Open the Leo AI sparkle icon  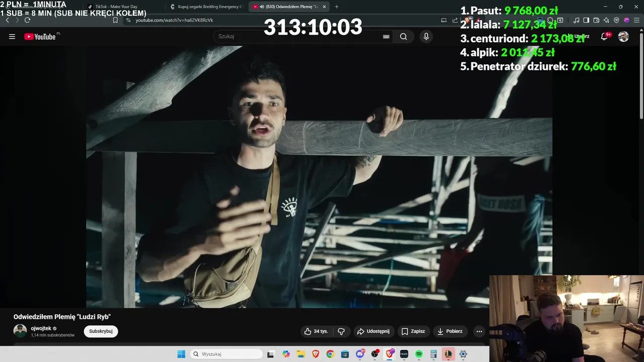point(606,20)
